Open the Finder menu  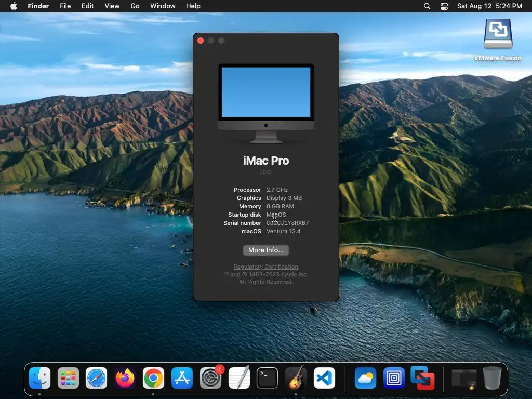click(38, 6)
